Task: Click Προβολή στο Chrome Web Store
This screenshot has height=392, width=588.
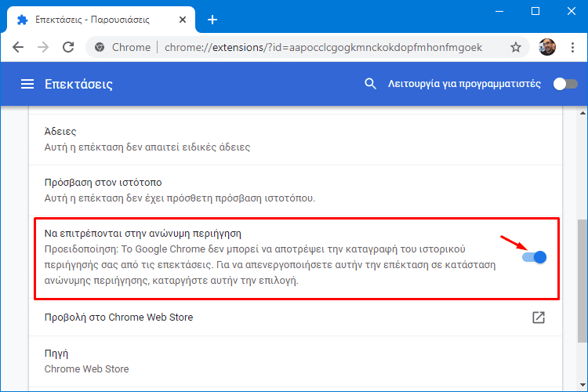Action: pos(118,318)
